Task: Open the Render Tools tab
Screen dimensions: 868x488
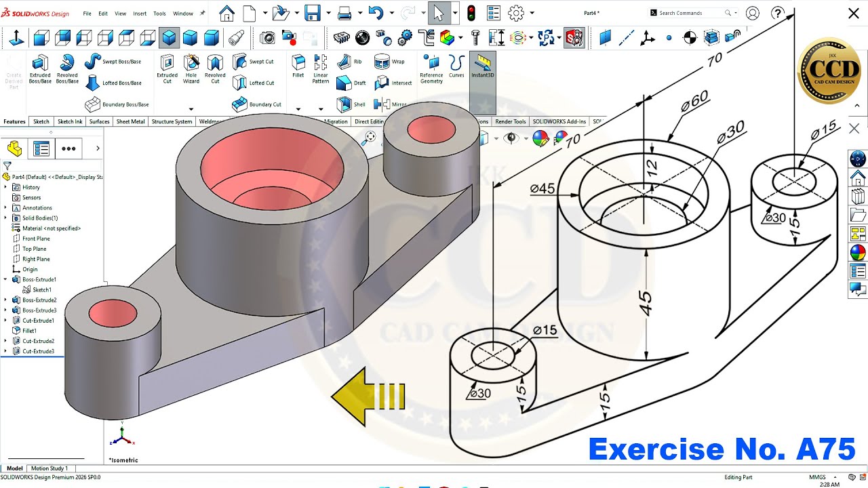Action: coord(510,122)
